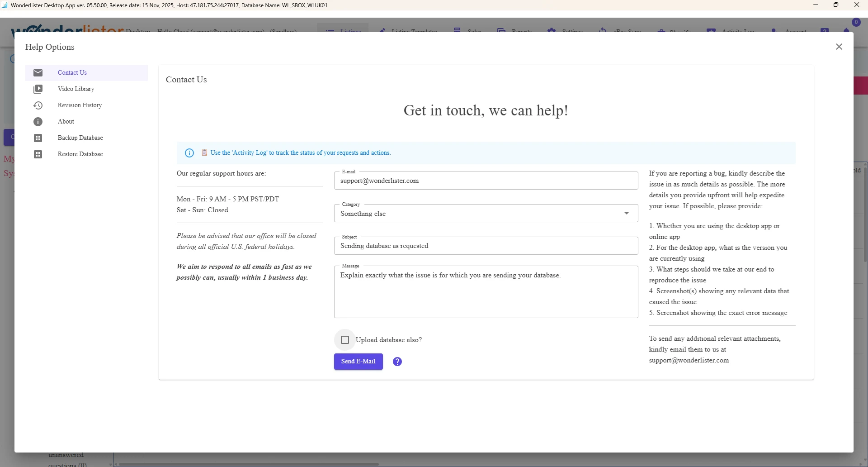Screen dimensions: 868x467
Task: Select the Contact Us envelope icon
Action: (x=38, y=72)
